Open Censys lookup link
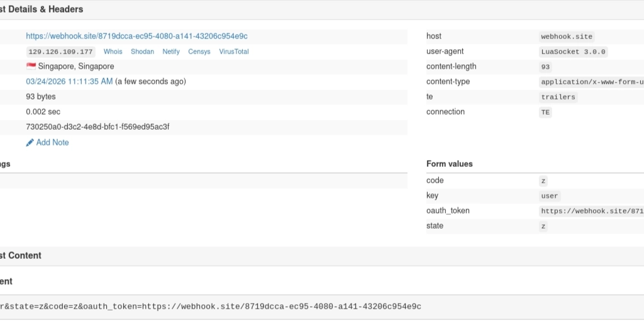644x325 pixels. pyautogui.click(x=199, y=52)
